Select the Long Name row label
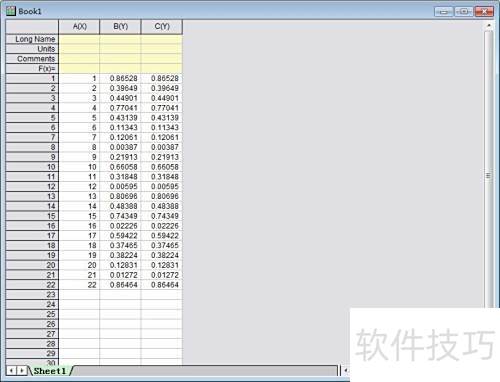Screen dimensions: 500x382 click(x=32, y=39)
